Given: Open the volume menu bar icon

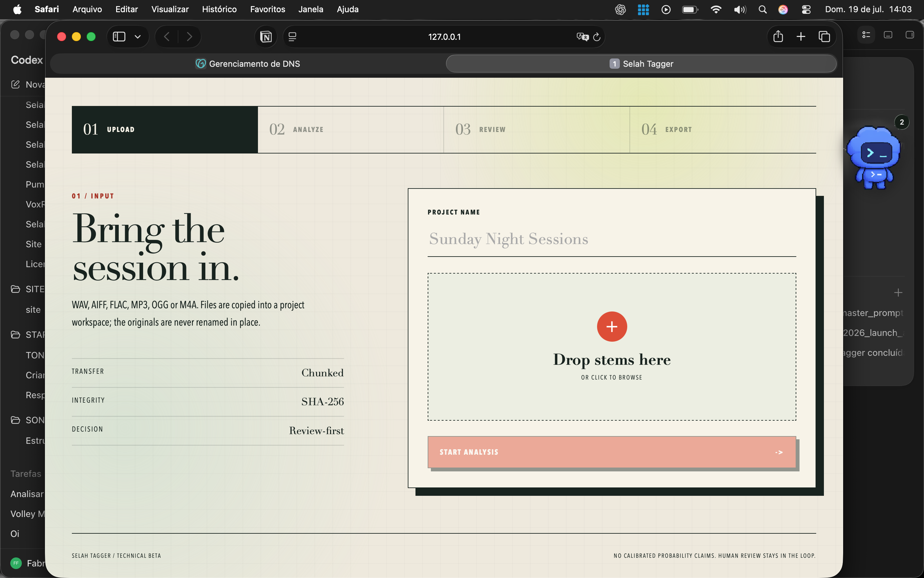Looking at the screenshot, I should click(740, 9).
